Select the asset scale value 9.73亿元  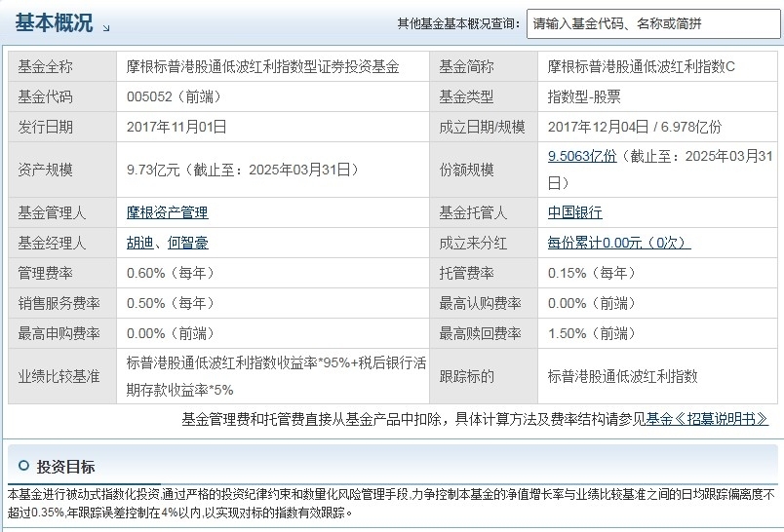(153, 170)
